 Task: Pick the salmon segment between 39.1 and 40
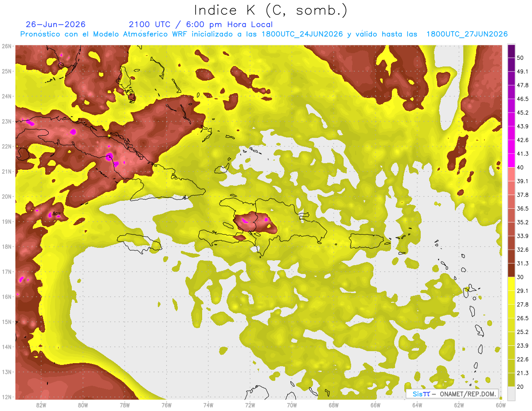(511, 174)
